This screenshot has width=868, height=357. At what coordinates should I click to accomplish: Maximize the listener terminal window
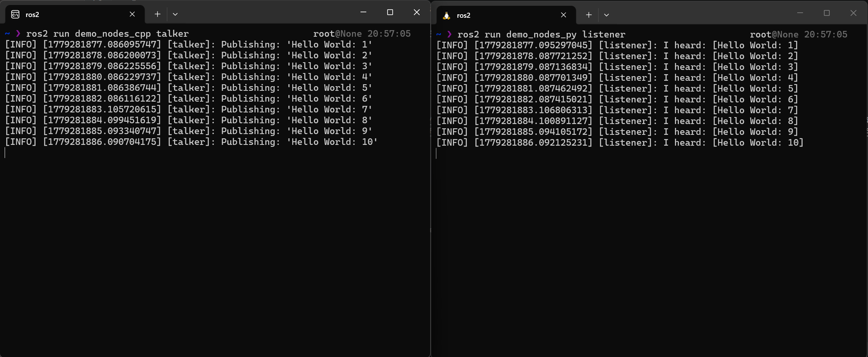tap(827, 13)
